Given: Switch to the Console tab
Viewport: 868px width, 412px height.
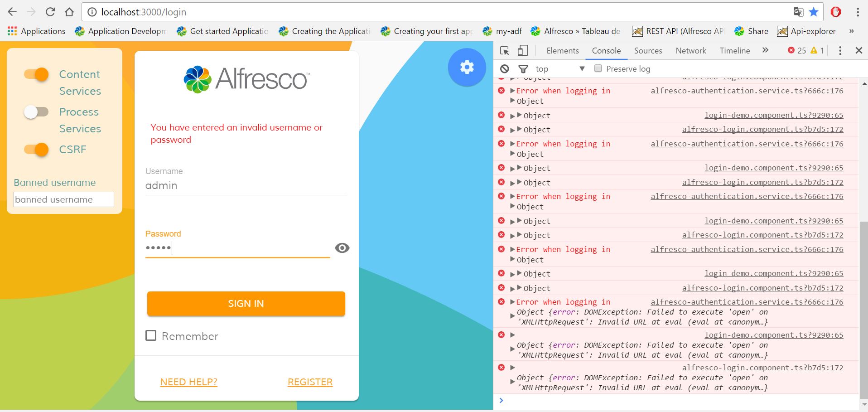Looking at the screenshot, I should [606, 51].
